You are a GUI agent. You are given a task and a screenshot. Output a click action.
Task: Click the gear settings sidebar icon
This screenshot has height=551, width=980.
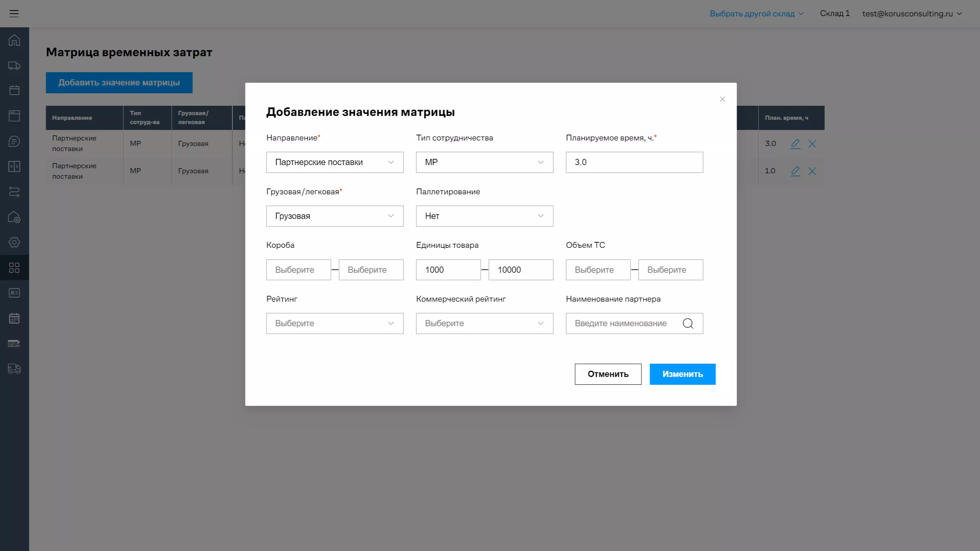pos(14,242)
